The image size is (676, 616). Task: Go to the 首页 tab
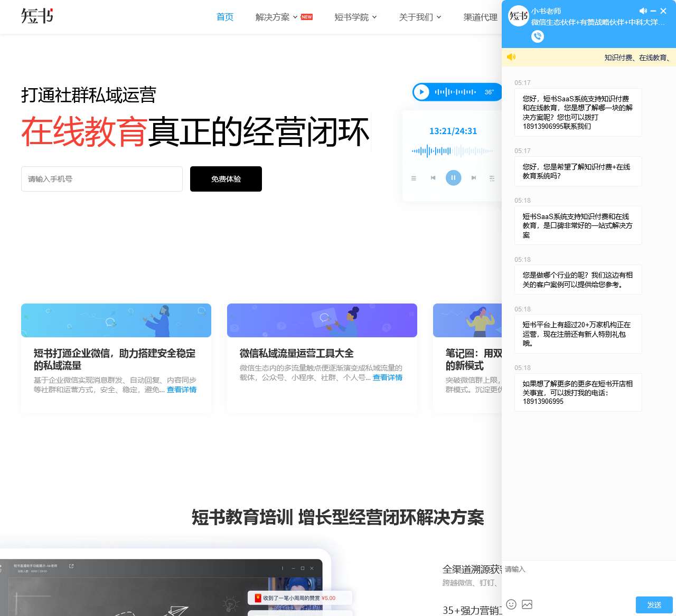pyautogui.click(x=225, y=17)
